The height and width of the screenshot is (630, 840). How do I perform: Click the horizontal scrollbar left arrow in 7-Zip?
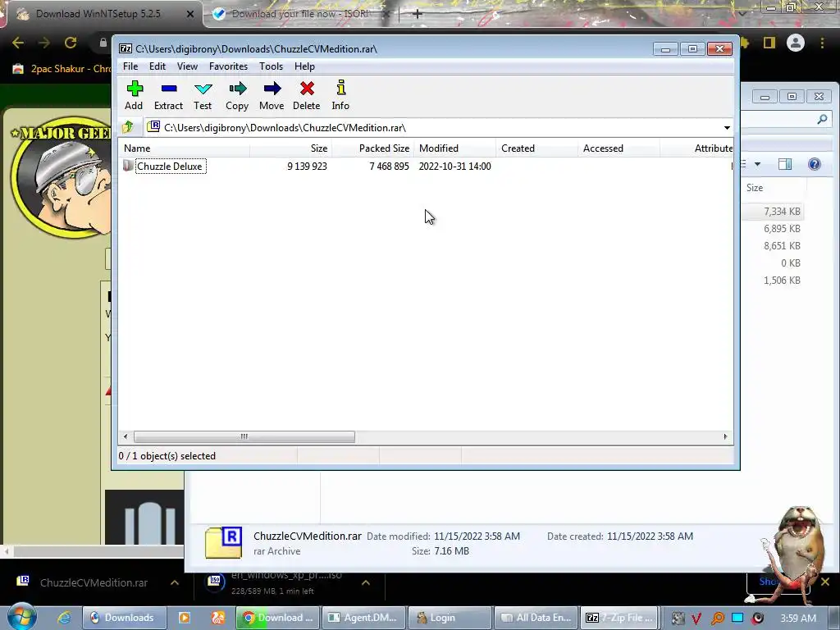click(x=126, y=436)
